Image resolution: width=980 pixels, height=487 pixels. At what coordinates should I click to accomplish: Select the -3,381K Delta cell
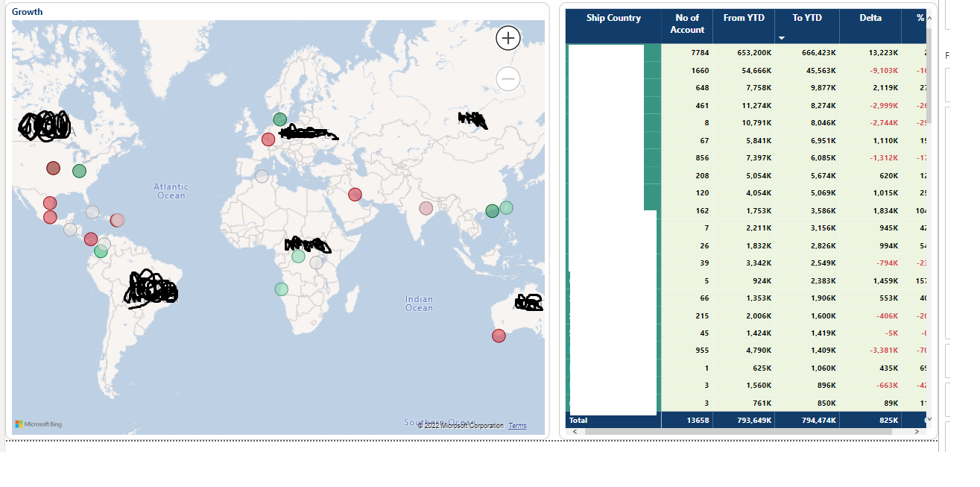(870, 350)
